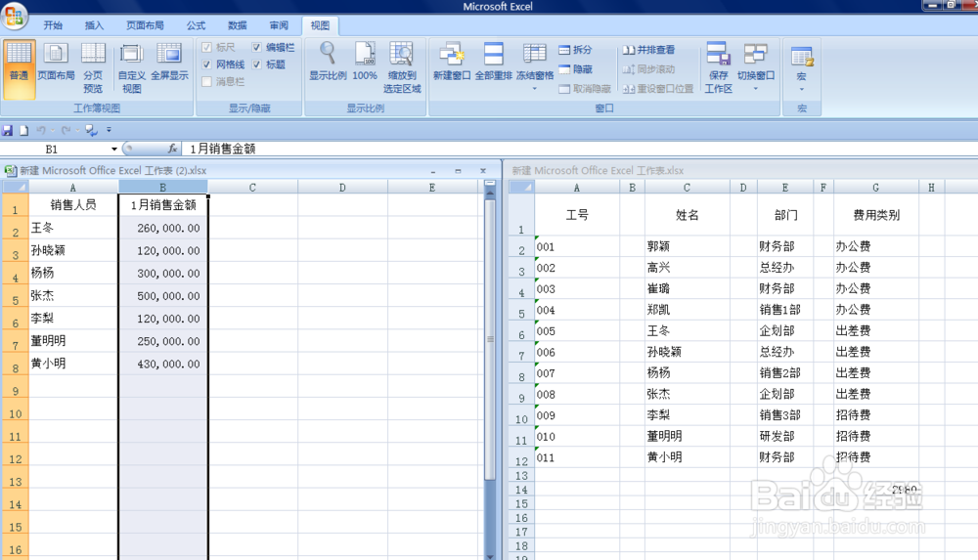Enter Full Screen (全屏显示) mode
Screen dimensions: 978x560
click(x=169, y=63)
